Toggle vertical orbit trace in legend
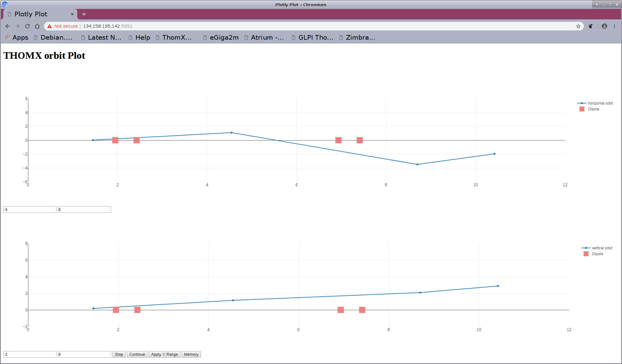 602,248
